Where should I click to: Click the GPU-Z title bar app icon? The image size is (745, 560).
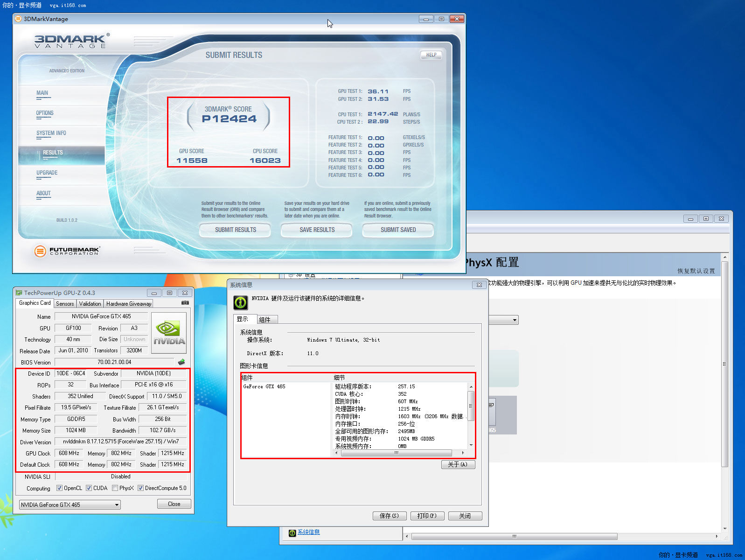pyautogui.click(x=19, y=293)
